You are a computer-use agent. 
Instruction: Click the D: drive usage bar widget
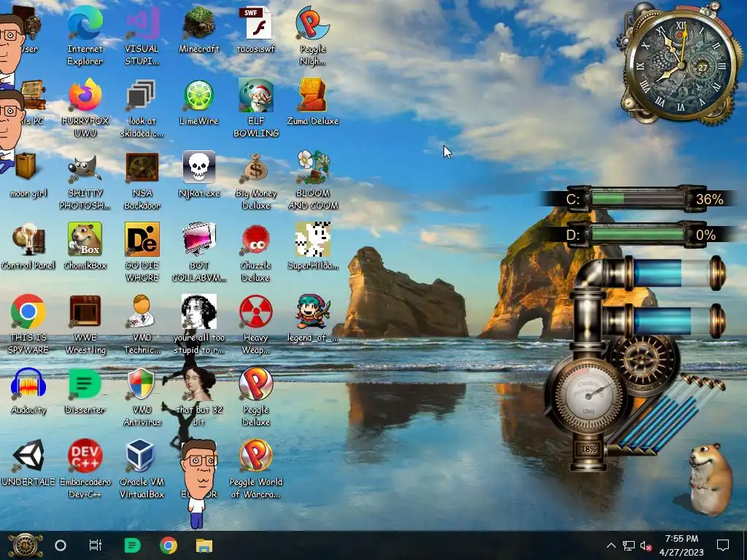638,235
